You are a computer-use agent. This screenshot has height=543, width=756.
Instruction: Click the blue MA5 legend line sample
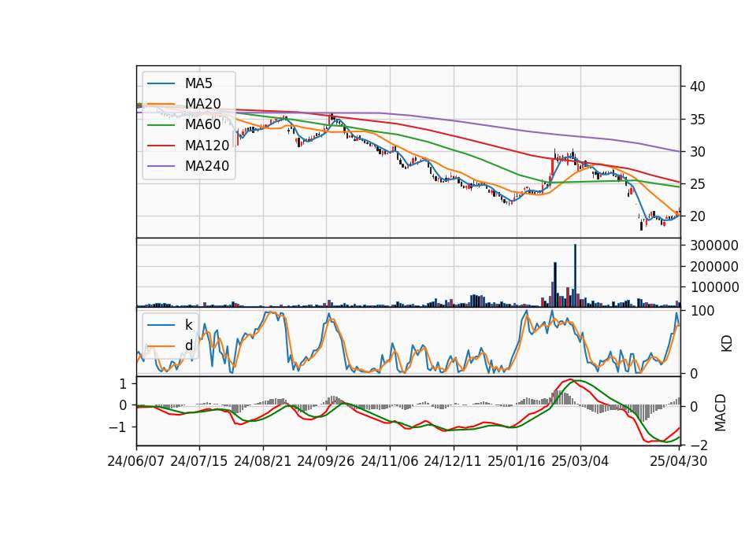[x=161, y=83]
